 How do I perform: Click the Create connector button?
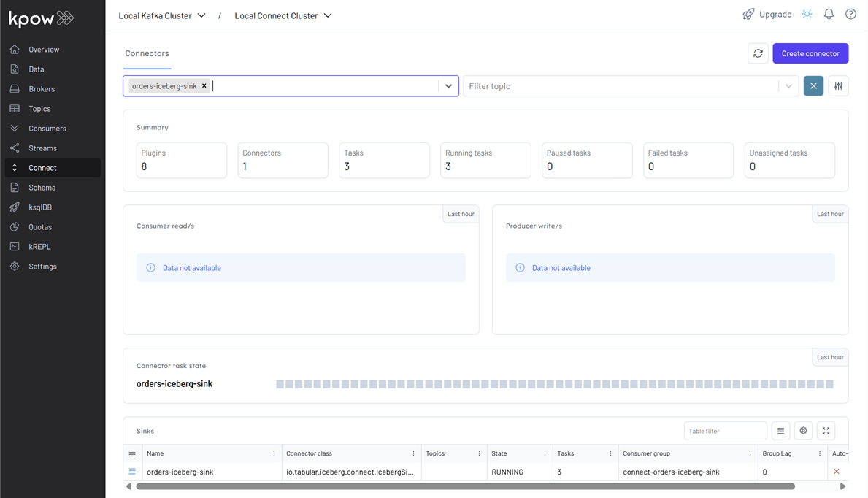(810, 54)
